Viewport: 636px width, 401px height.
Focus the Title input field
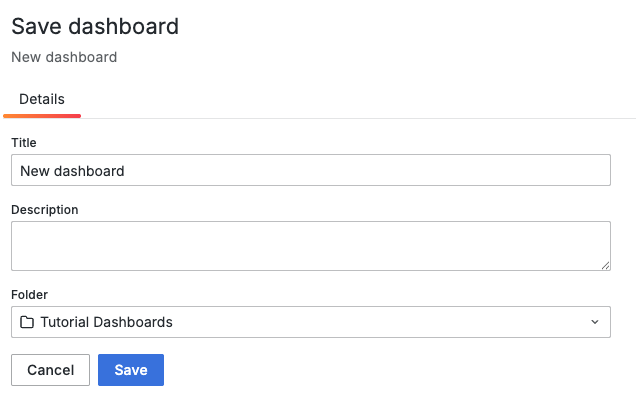310,170
